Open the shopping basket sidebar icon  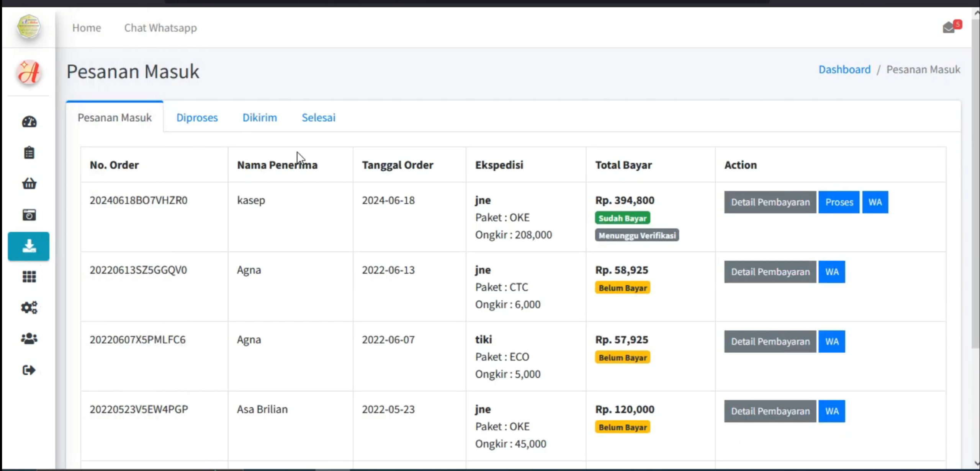[29, 184]
